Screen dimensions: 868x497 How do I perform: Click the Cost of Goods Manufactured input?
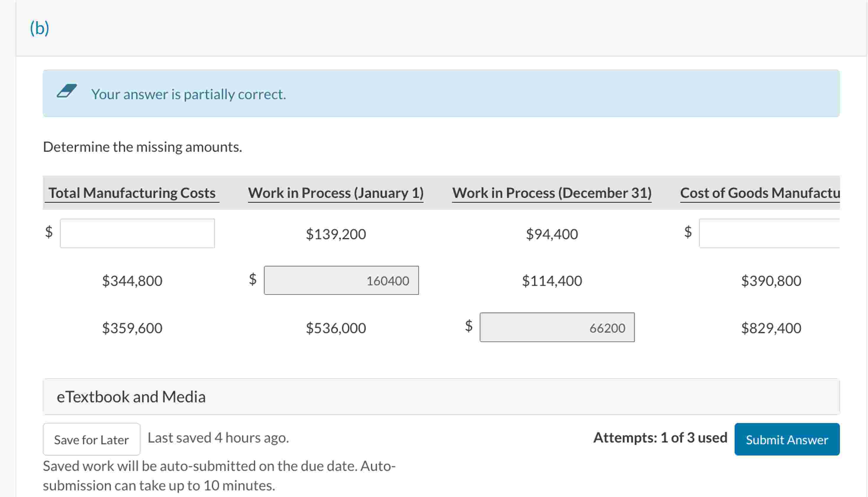[x=769, y=233]
